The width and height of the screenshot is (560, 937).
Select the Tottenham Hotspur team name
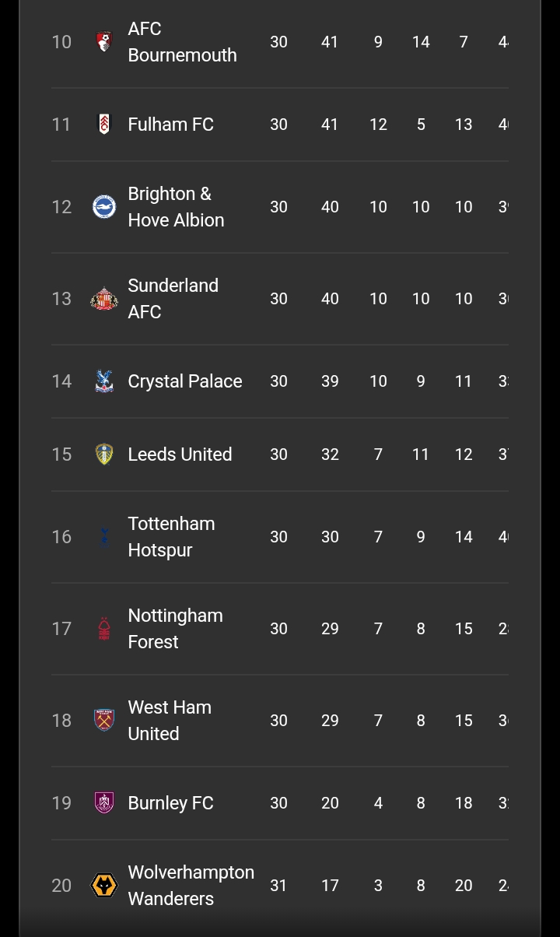[171, 537]
